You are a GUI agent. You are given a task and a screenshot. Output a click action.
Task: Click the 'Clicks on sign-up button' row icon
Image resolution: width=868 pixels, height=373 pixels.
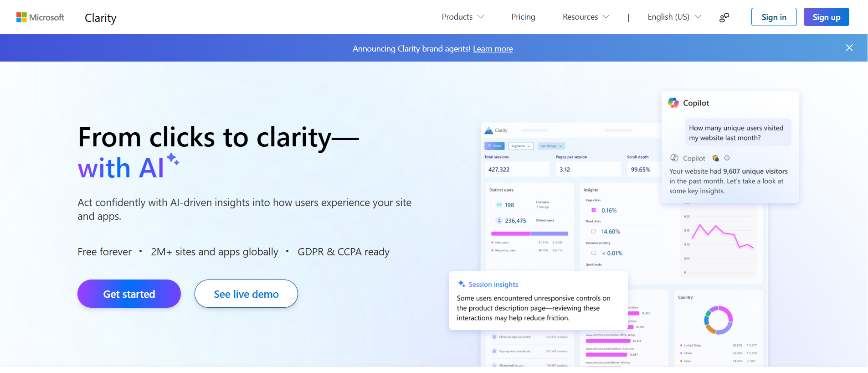point(494,337)
